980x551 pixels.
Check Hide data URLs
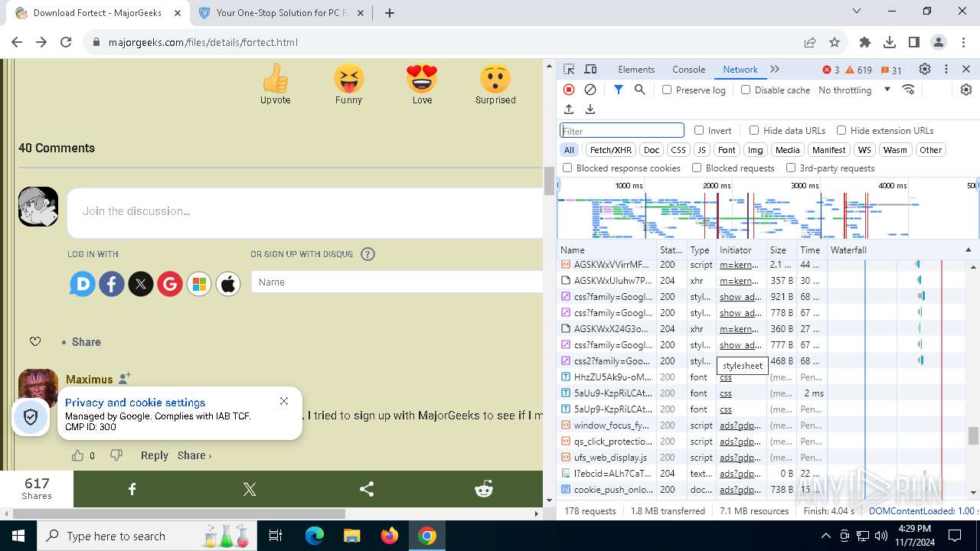(x=754, y=130)
